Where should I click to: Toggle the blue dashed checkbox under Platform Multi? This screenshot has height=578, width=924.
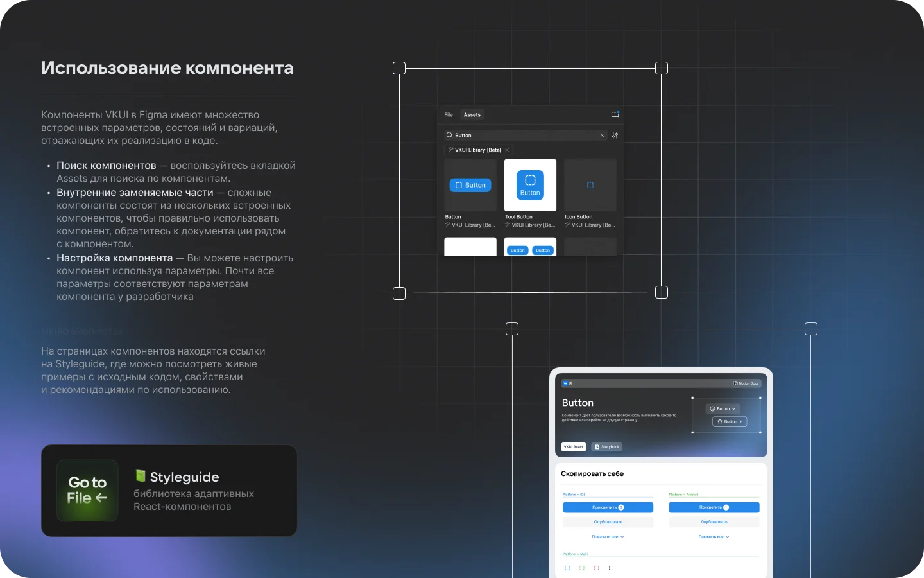click(x=567, y=568)
